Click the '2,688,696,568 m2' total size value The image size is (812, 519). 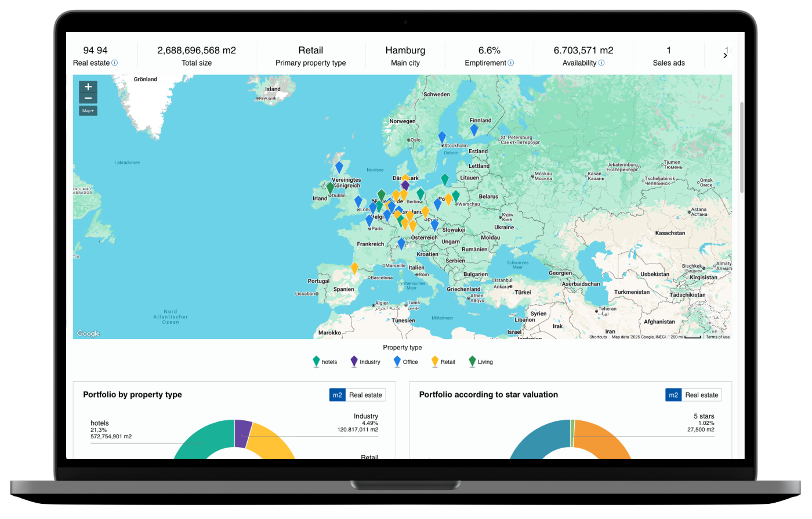pyautogui.click(x=197, y=51)
